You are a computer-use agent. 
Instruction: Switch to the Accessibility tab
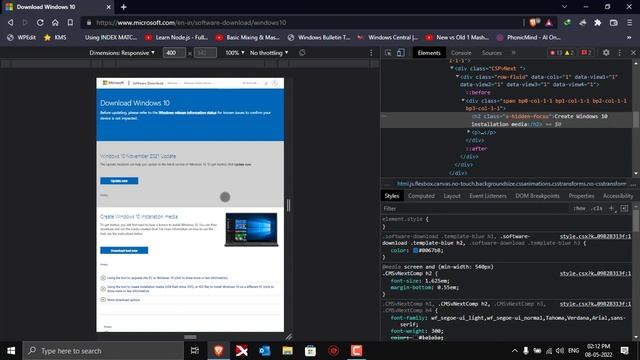[618, 196]
